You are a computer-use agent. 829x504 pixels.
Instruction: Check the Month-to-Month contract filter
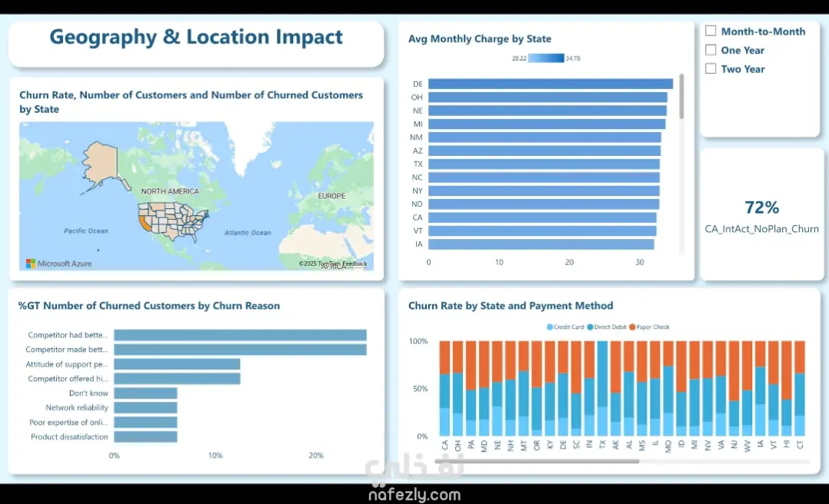(x=711, y=31)
